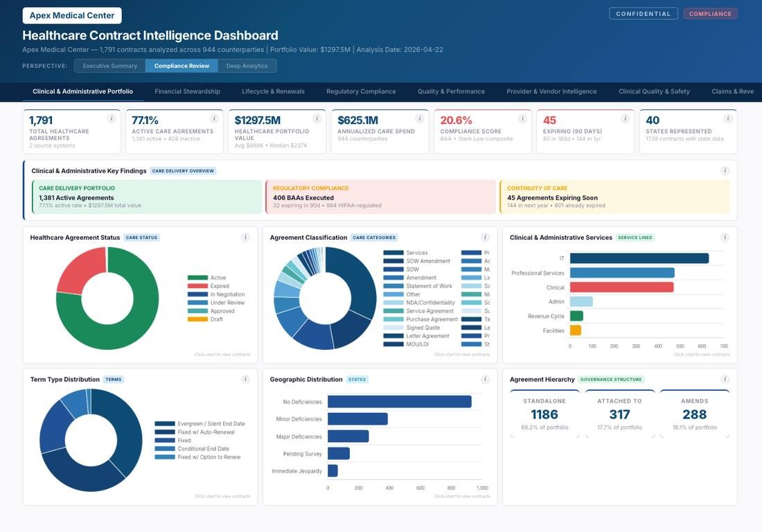The height and width of the screenshot is (532, 762).
Task: Click the Apex Medical Center logo button
Action: (x=72, y=15)
